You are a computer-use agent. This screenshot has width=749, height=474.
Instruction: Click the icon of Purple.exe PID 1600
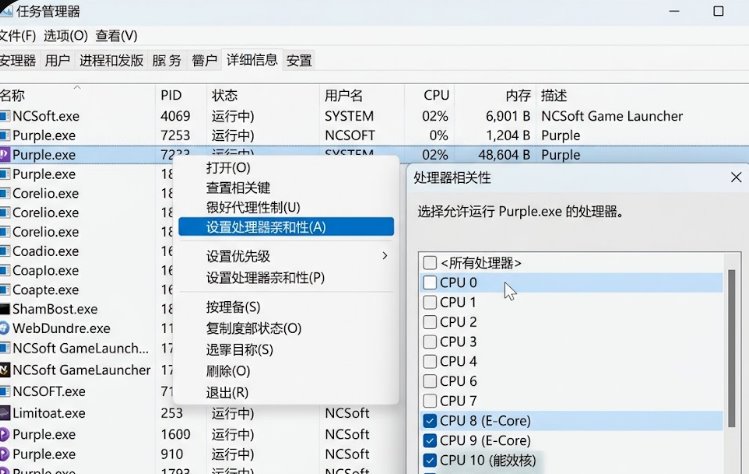point(5,434)
